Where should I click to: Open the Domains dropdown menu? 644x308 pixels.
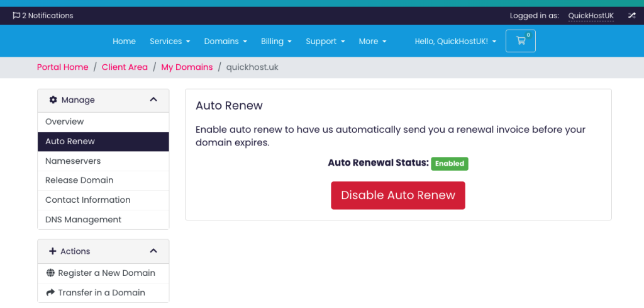[x=226, y=41]
